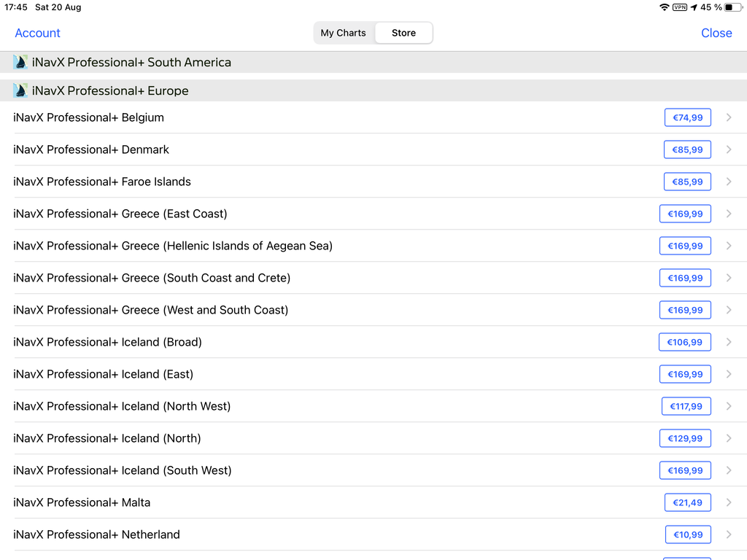Viewport: 747px width, 560px height.
Task: Select Greece (West and South Coast) text
Action: tap(205, 310)
